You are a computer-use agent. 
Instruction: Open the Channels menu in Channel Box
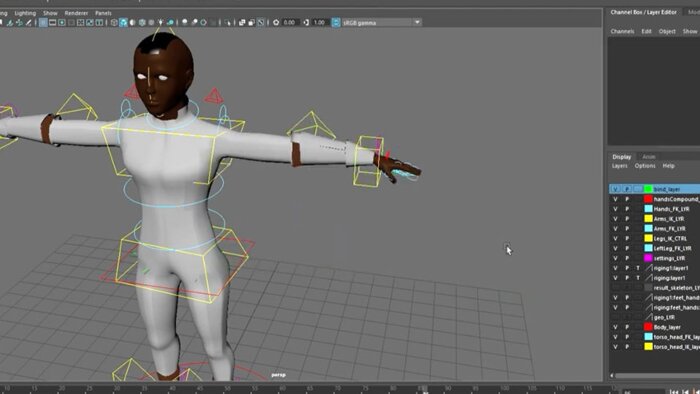click(x=622, y=31)
